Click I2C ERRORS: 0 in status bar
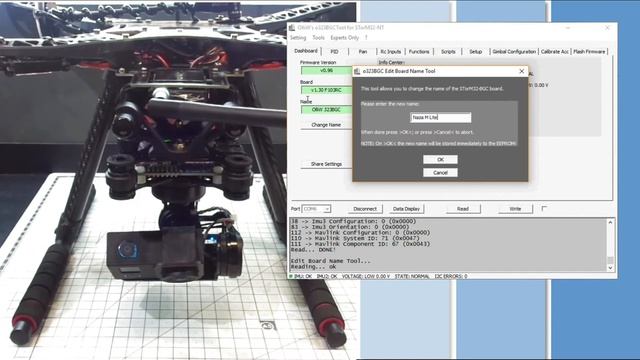 451,276
